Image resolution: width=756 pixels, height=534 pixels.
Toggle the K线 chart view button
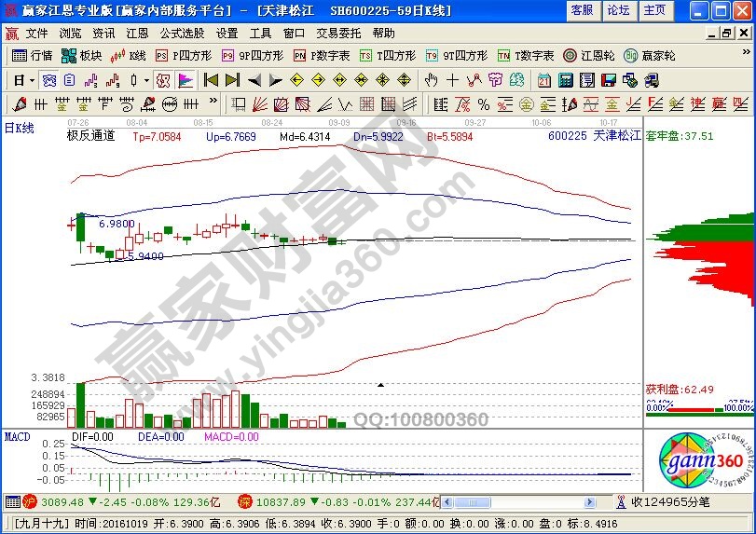[x=129, y=56]
